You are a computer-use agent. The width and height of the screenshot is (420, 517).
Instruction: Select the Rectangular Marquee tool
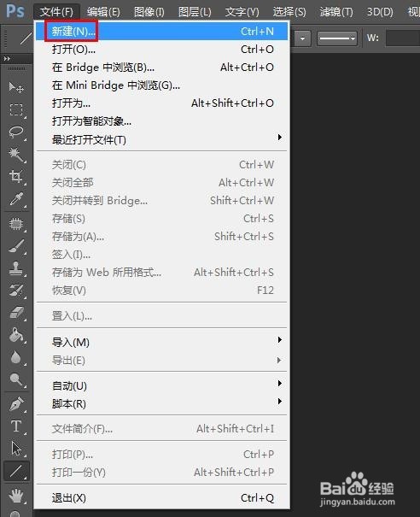pyautogui.click(x=16, y=109)
